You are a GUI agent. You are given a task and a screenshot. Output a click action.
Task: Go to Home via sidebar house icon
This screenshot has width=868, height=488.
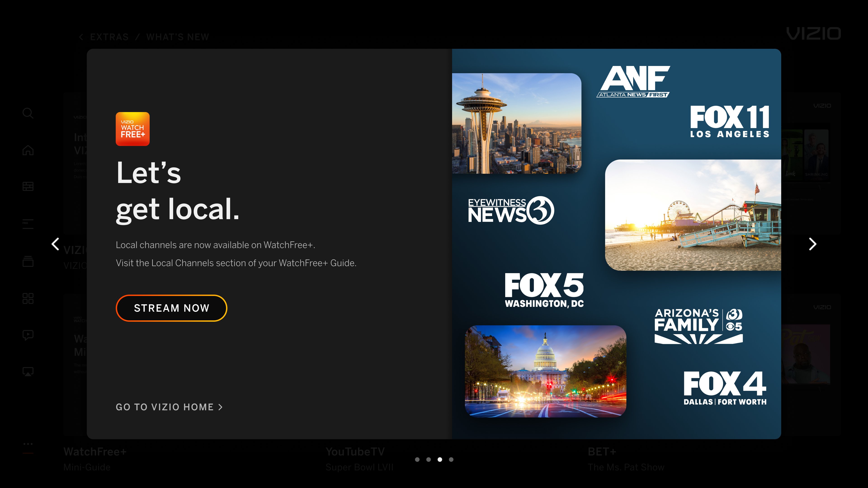click(28, 150)
